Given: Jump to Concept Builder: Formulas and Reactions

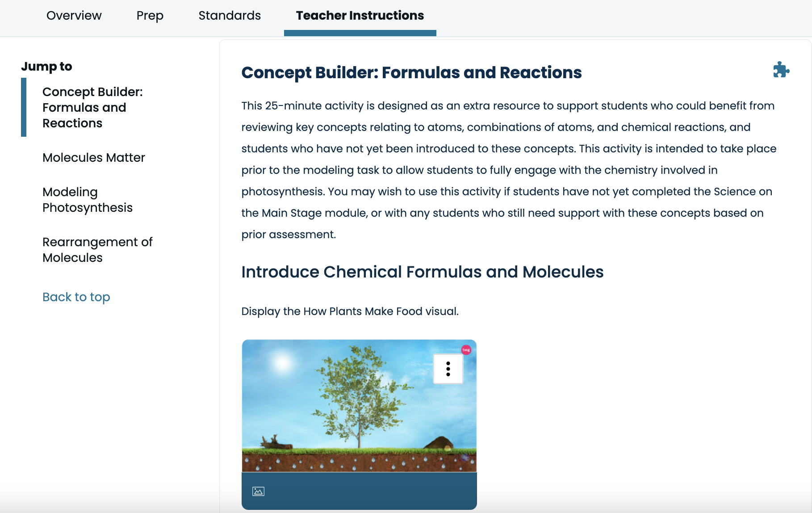Looking at the screenshot, I should point(92,107).
